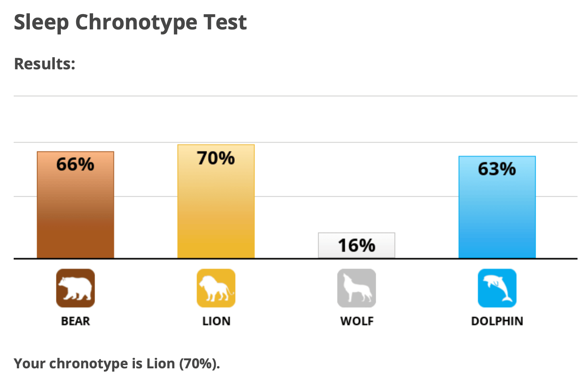Select the blue Dolphin bar
Screen dimensions: 588x378
coord(497,207)
